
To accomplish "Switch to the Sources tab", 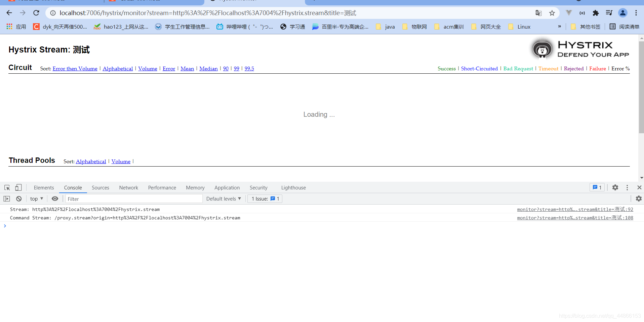I will pyautogui.click(x=100, y=188).
